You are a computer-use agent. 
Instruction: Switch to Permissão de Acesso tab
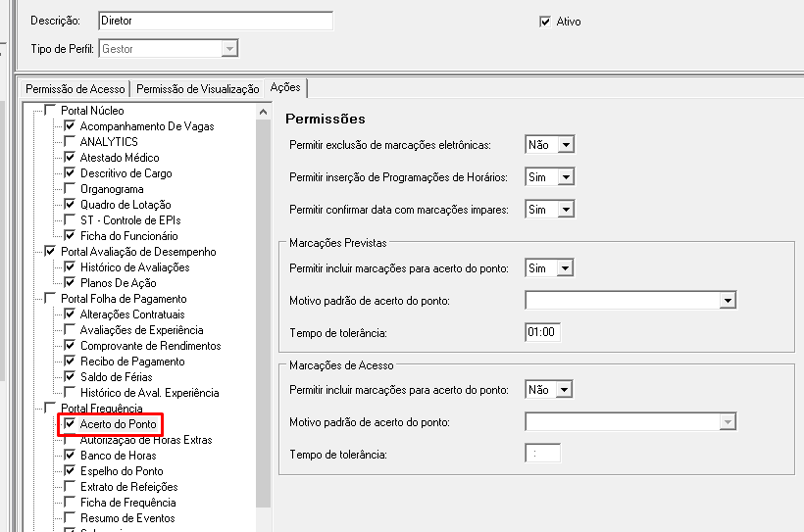click(75, 89)
